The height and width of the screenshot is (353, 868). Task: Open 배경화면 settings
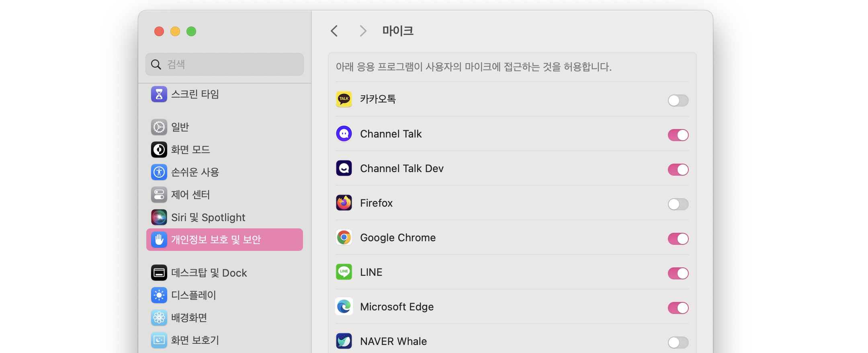click(x=225, y=318)
